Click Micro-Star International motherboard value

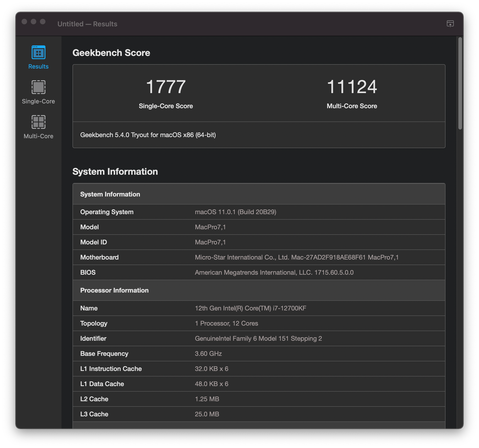tap(297, 257)
